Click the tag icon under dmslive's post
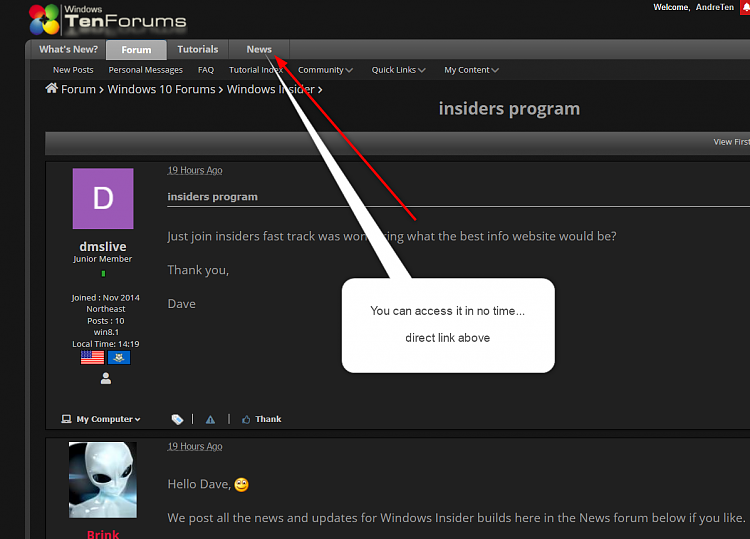This screenshot has width=750, height=539. [x=177, y=419]
